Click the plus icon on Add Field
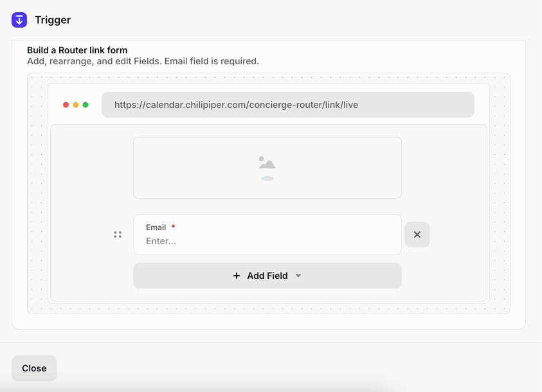The width and height of the screenshot is (542, 392). (x=237, y=276)
